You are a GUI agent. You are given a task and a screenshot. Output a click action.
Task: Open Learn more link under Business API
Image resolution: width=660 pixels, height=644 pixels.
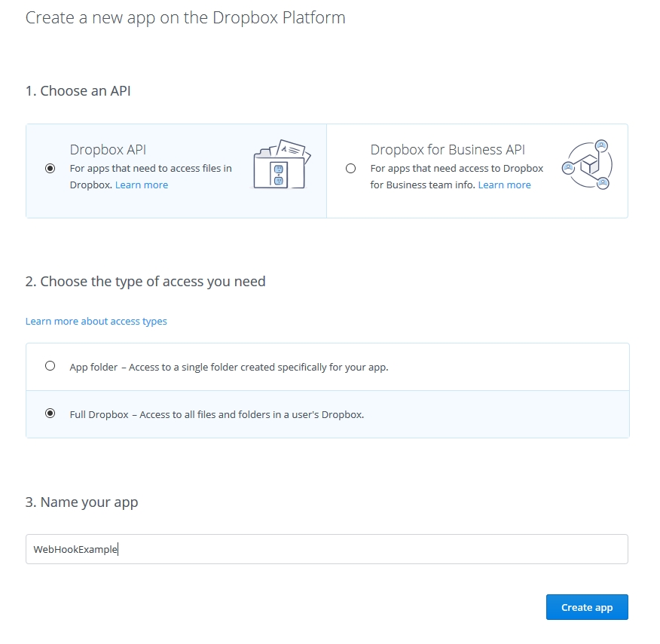coord(504,185)
